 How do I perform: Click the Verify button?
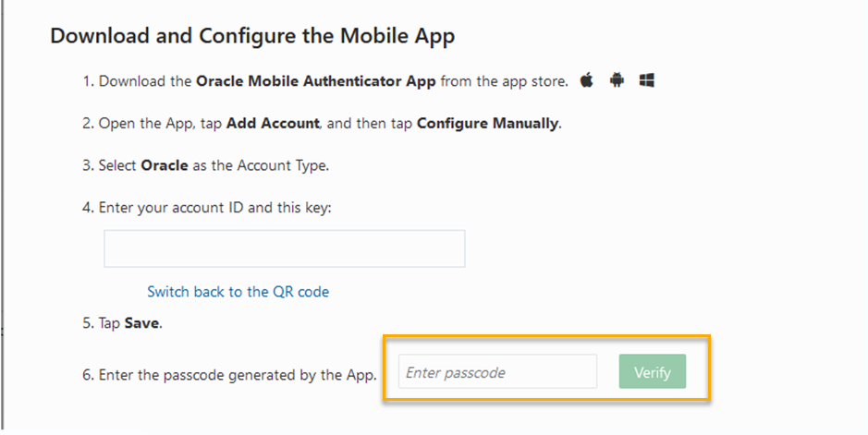(x=652, y=372)
